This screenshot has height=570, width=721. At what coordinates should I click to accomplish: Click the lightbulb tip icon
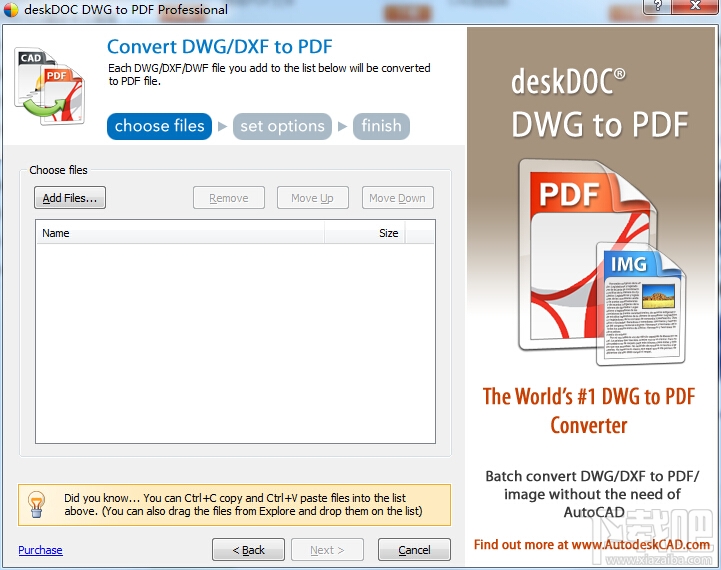pyautogui.click(x=36, y=504)
